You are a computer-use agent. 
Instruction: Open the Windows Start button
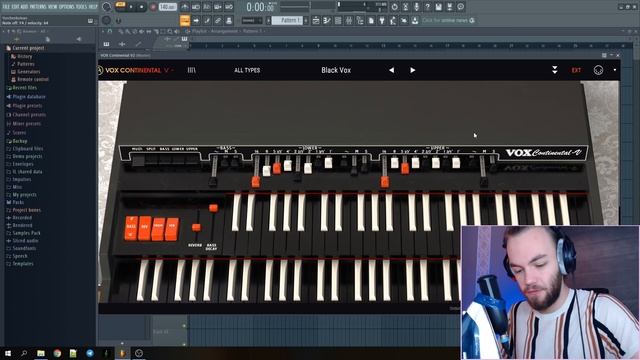point(8,353)
